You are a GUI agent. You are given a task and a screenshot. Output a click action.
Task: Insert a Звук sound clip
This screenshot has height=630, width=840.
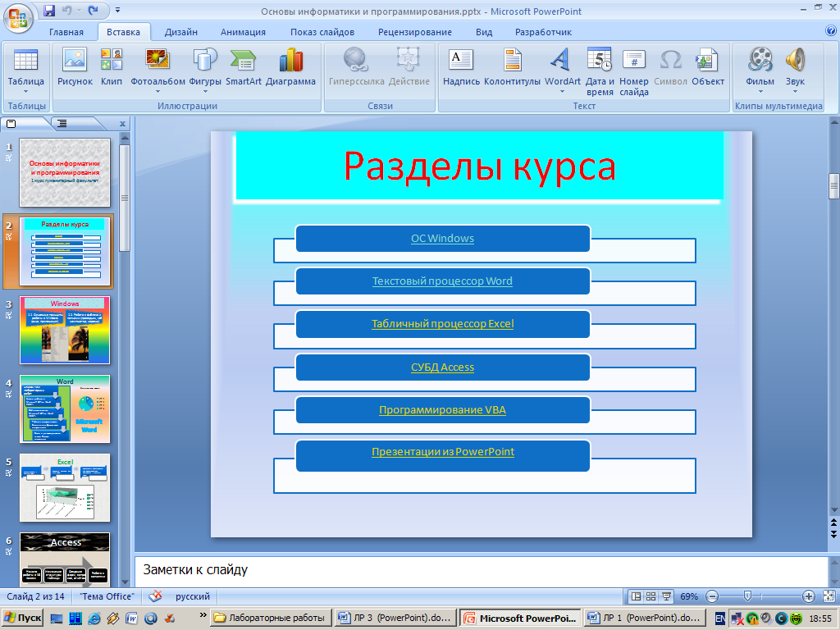pos(795,71)
